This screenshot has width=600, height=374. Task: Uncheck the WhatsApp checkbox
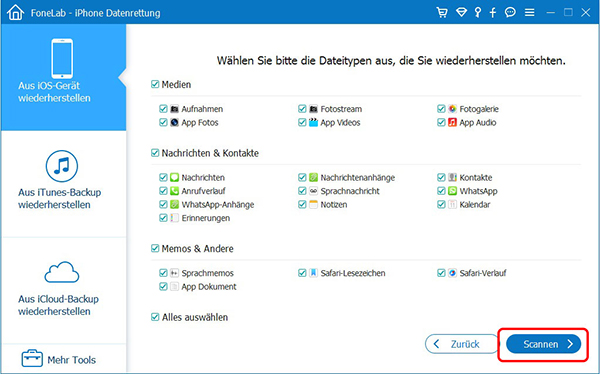(x=441, y=191)
